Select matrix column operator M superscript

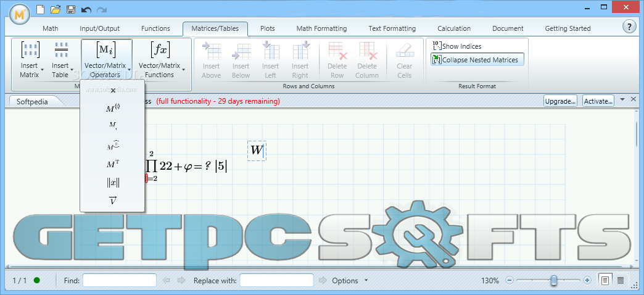click(x=113, y=109)
